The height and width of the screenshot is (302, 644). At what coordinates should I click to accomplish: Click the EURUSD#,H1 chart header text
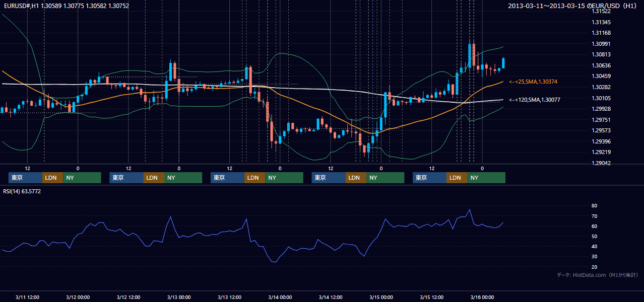click(66, 6)
